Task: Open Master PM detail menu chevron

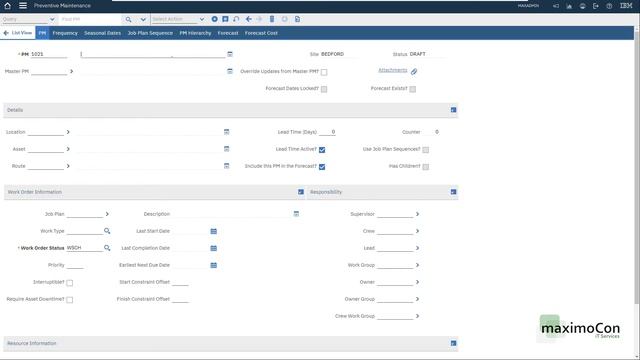Action: point(71,71)
